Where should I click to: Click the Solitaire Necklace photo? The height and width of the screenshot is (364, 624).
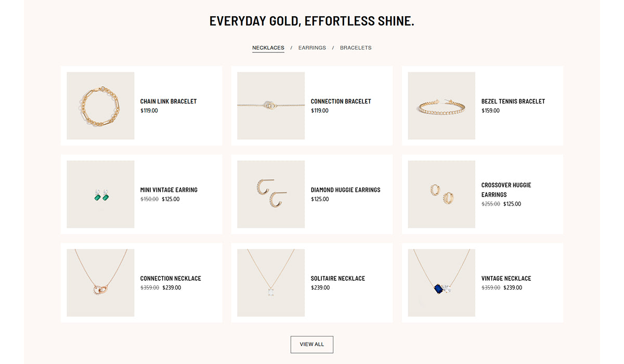270,282
